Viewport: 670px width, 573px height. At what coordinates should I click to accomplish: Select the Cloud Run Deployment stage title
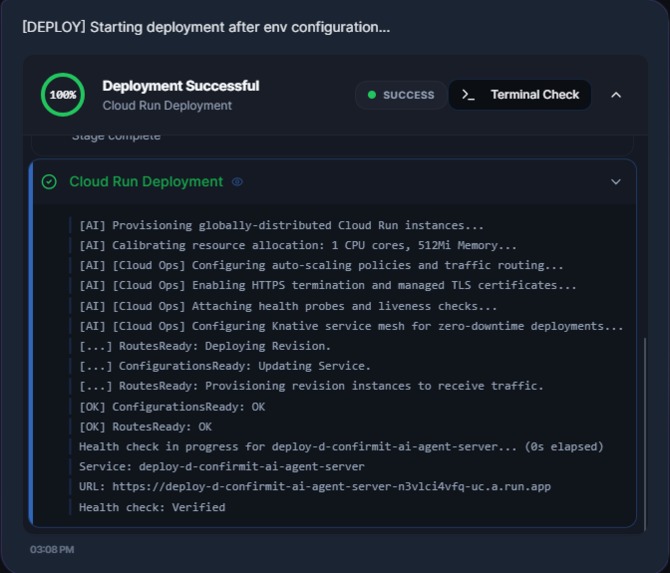pos(146,182)
